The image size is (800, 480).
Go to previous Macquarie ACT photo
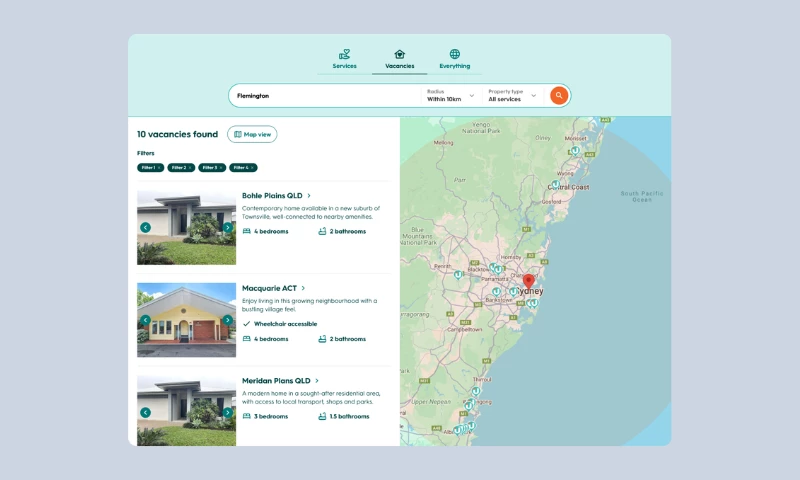pyautogui.click(x=145, y=320)
